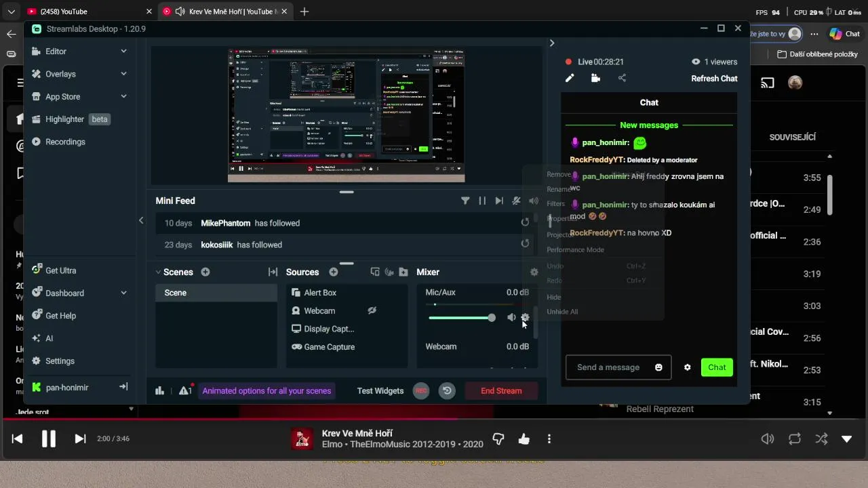
Task: Share the stream using share icon
Action: (622, 78)
